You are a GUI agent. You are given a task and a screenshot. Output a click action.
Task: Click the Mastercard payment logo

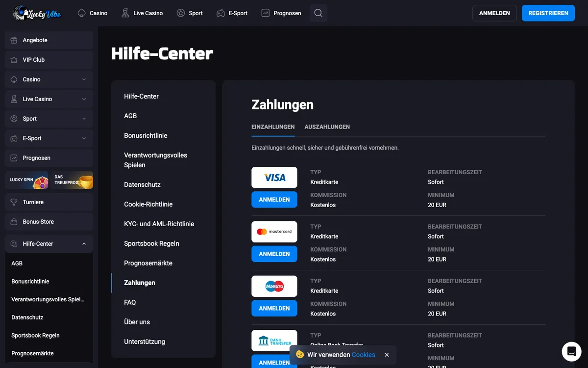(x=274, y=232)
